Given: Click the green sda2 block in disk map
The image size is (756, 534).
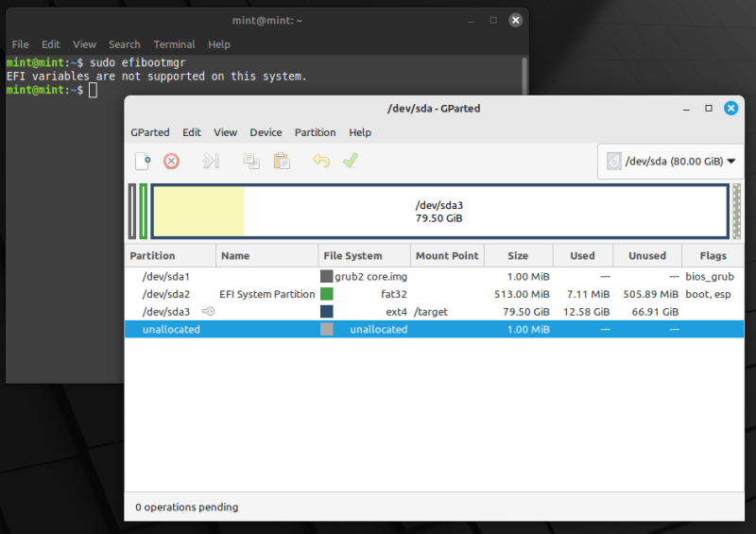Looking at the screenshot, I should coord(144,212).
